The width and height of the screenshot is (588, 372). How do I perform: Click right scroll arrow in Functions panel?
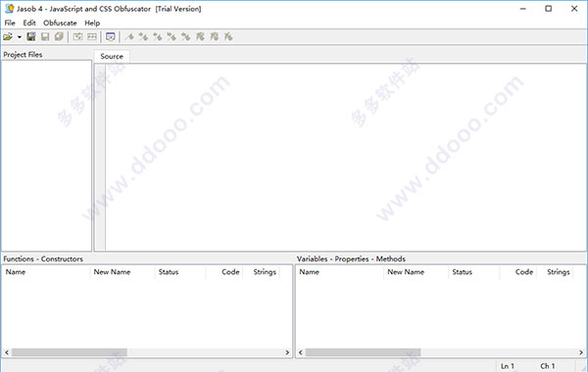point(287,352)
